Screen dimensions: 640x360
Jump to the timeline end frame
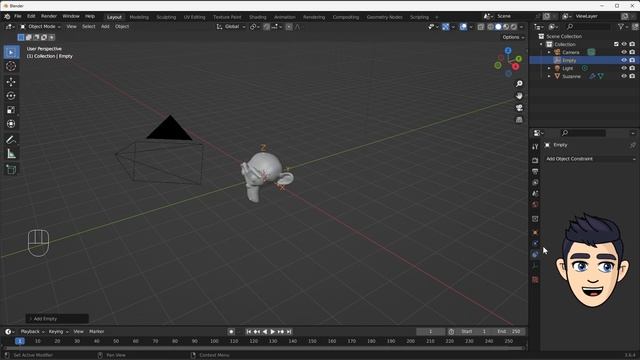289,332
